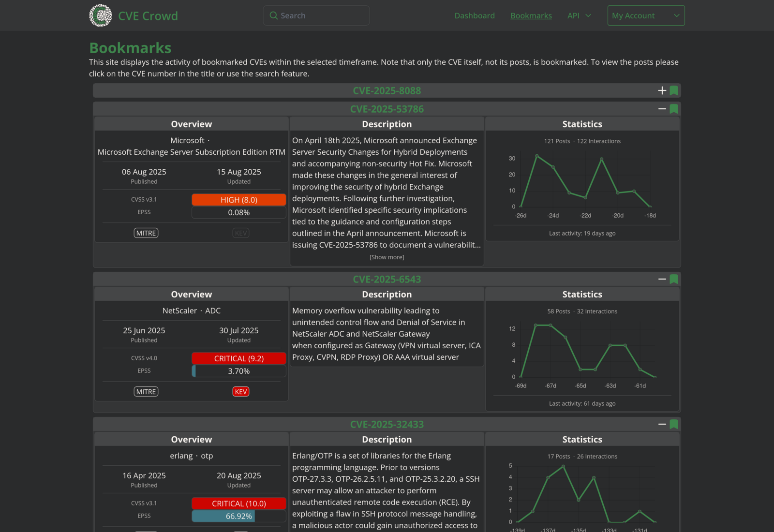Open the API menu dropdown
The image size is (774, 532).
(579, 15)
